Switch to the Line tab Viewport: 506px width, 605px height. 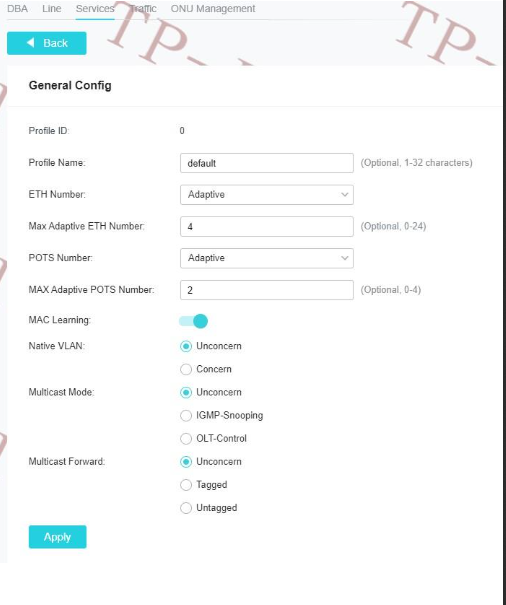click(52, 8)
